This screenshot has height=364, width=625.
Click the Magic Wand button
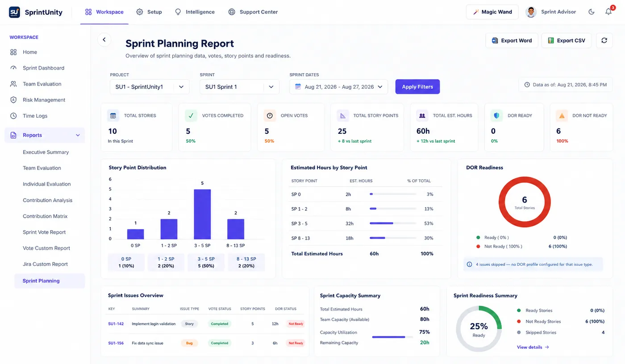click(x=492, y=12)
